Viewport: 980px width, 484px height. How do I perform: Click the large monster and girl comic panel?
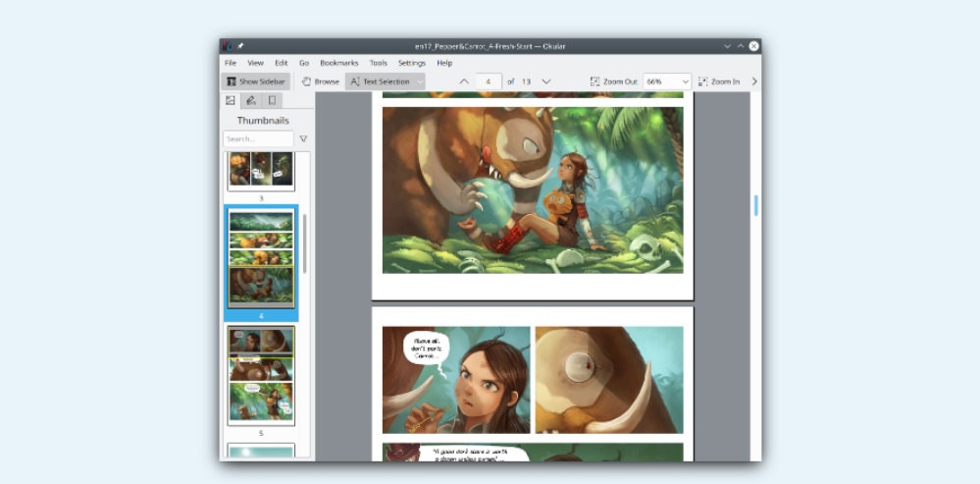pyautogui.click(x=533, y=190)
